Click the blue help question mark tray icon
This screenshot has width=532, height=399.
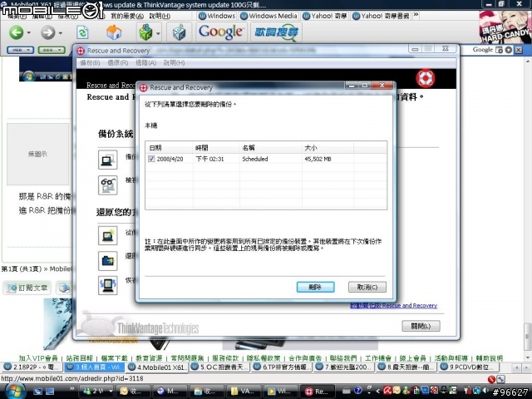point(357,391)
